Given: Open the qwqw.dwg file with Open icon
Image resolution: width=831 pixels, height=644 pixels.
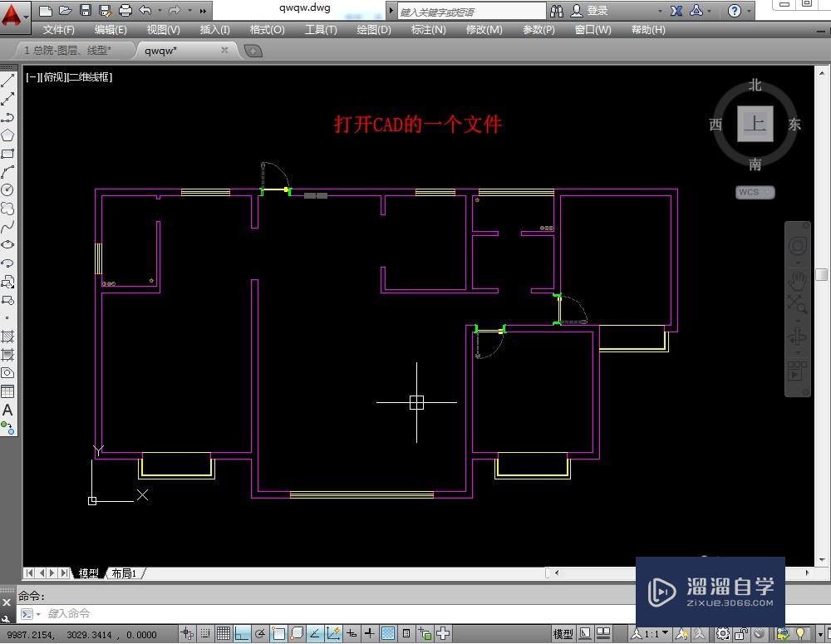Looking at the screenshot, I should tap(66, 10).
